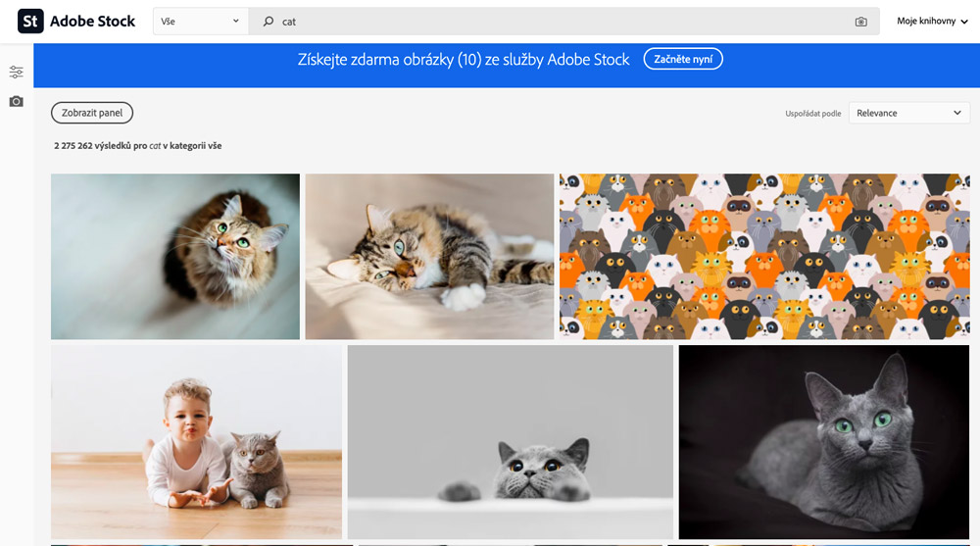This screenshot has height=546, width=980.
Task: Click the results count text 2 275 262 výsledků
Action: click(90, 146)
